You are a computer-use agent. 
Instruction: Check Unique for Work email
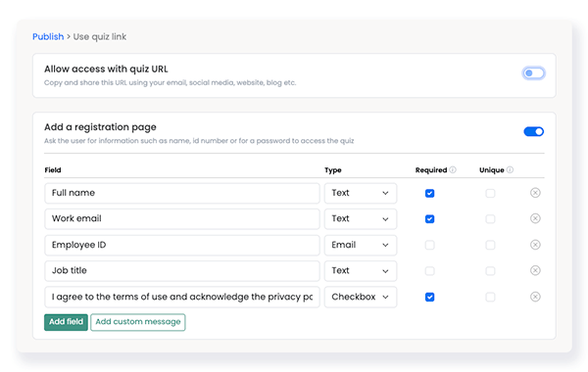pyautogui.click(x=490, y=218)
